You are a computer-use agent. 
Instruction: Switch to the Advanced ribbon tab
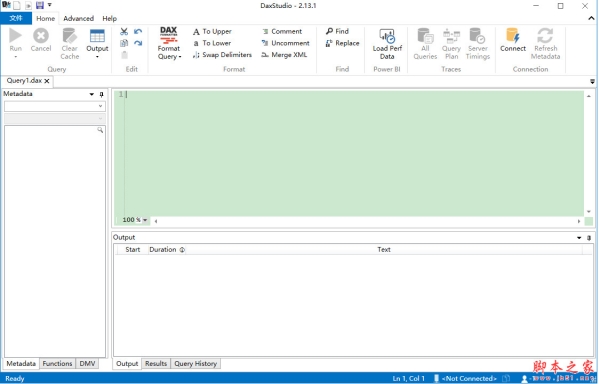point(78,18)
